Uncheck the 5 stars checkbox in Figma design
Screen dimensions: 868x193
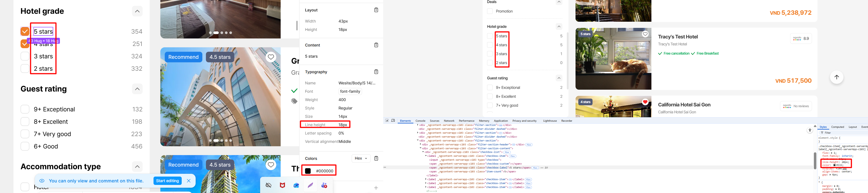pos(25,31)
